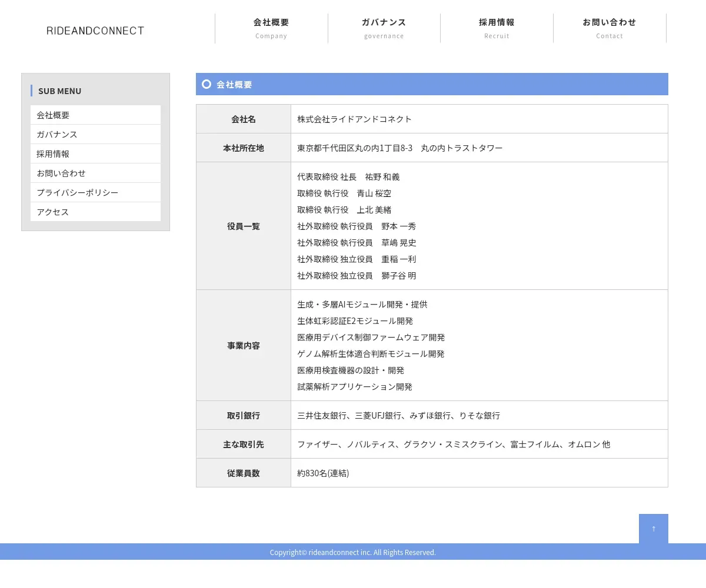
Task: Click the 従業員数 table header cell
Action: (244, 473)
